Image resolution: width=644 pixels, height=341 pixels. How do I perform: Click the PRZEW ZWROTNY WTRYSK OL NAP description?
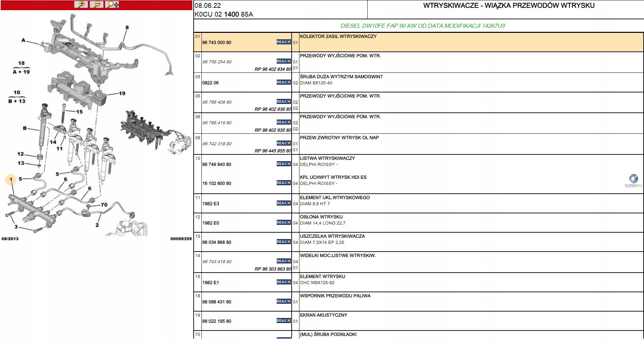click(x=339, y=138)
